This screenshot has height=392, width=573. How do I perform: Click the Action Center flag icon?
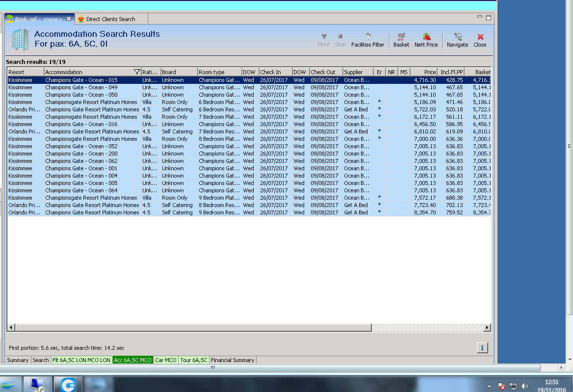(x=501, y=386)
